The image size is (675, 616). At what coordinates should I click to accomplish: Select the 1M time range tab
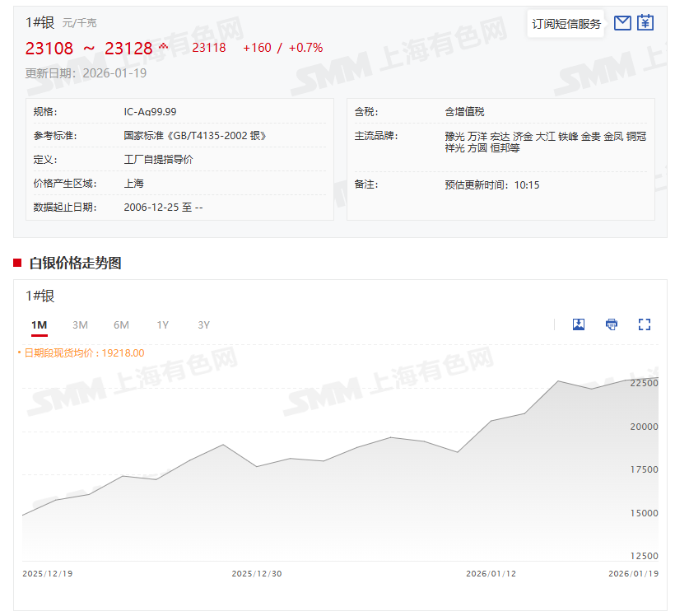(39, 325)
